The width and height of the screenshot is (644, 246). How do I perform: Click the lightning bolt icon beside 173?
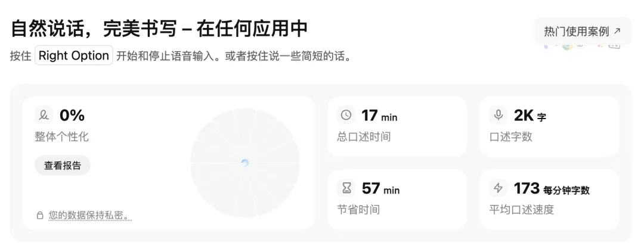[498, 189]
